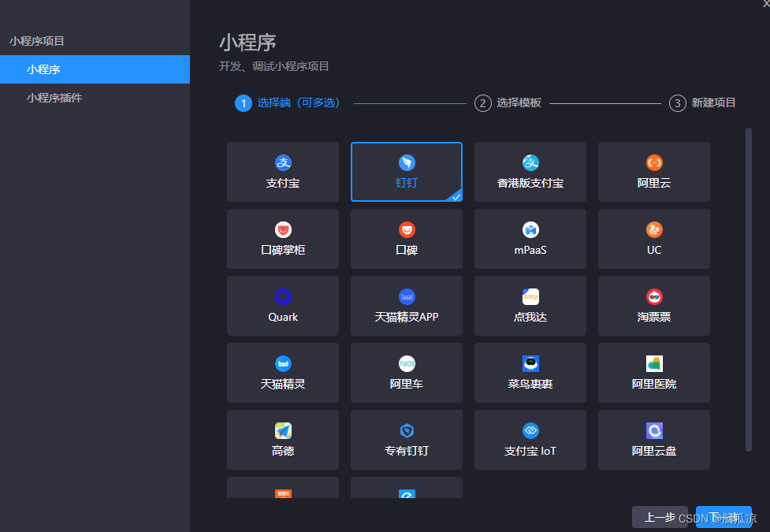The image size is (770, 532).
Task: Click the 天猫精灵APP label text
Action: click(407, 318)
